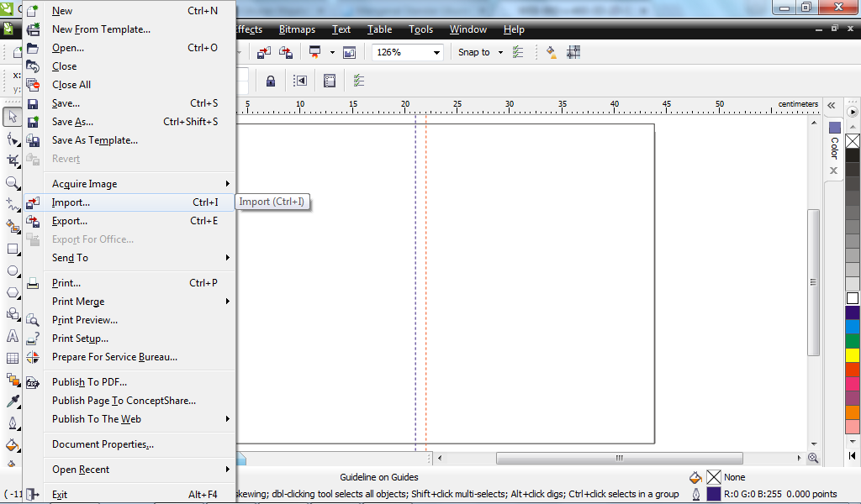Select the Basic Shapes tool

click(x=12, y=314)
